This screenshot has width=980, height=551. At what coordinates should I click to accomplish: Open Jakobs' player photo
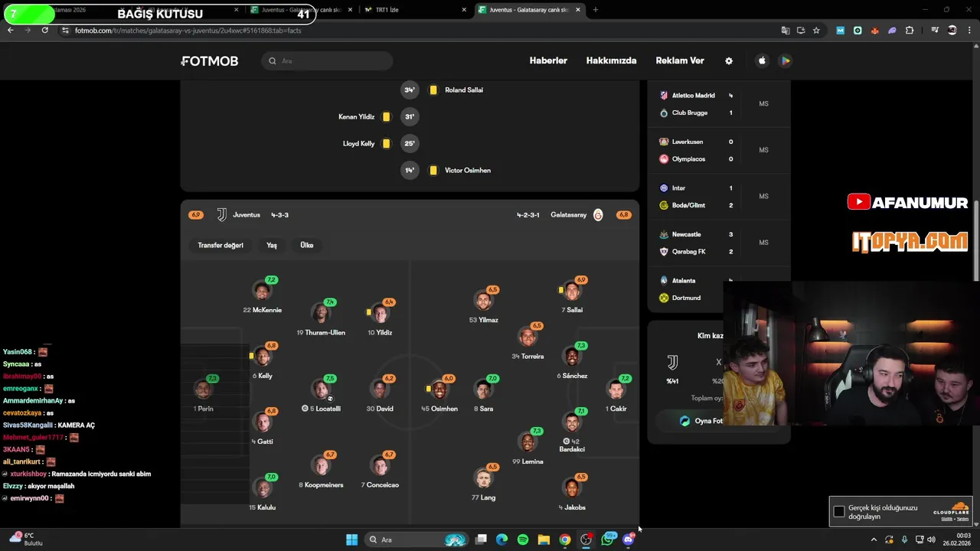[572, 488]
